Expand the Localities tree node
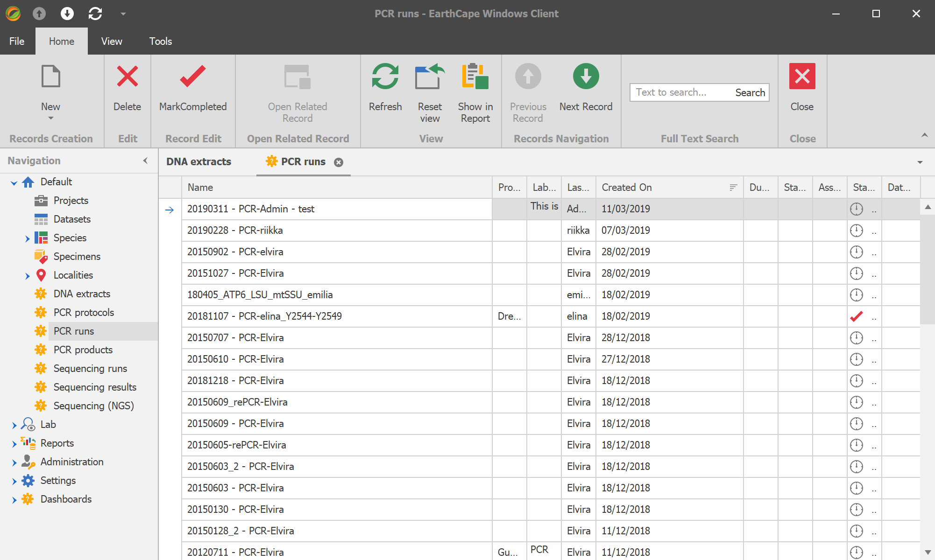Screen dimensions: 935x560 tap(27, 276)
